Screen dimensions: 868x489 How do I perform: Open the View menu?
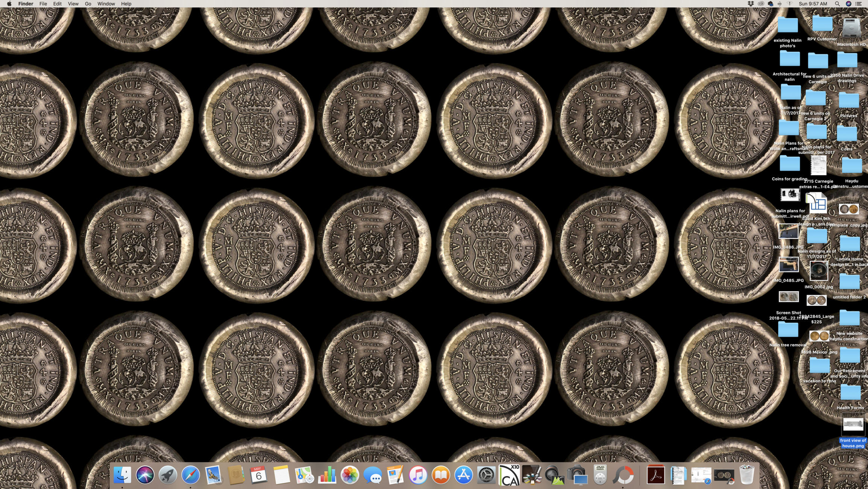coord(73,4)
